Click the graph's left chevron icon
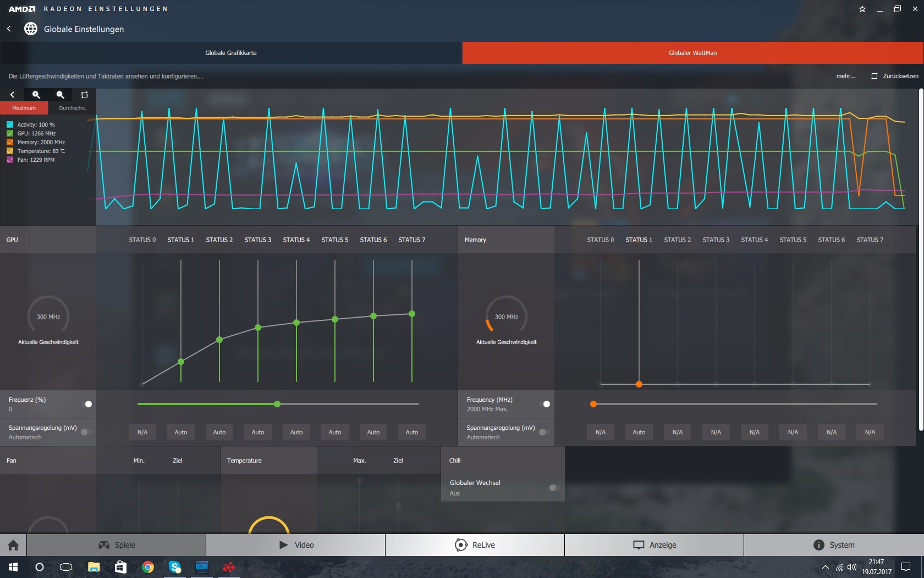This screenshot has width=924, height=578. [x=12, y=95]
